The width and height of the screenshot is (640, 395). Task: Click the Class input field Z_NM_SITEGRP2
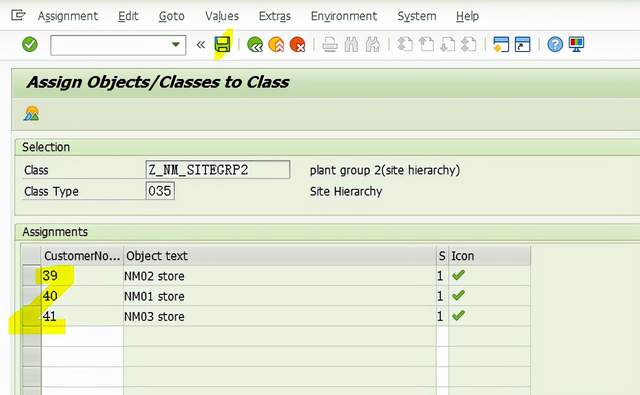pyautogui.click(x=218, y=169)
